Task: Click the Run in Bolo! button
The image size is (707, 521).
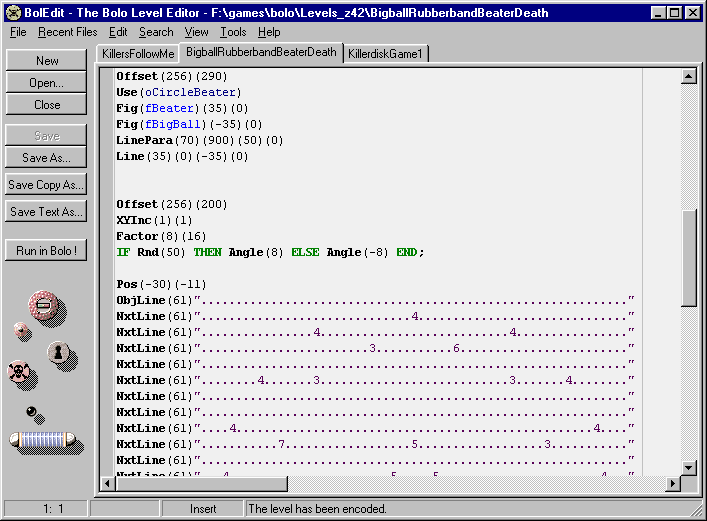Action: 46,250
